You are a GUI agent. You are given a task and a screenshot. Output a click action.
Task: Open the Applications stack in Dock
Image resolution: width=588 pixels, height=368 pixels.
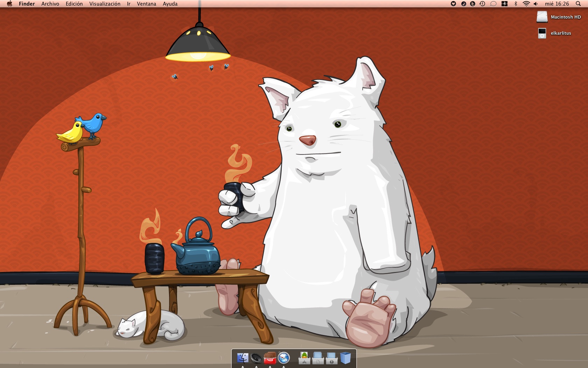click(x=304, y=358)
